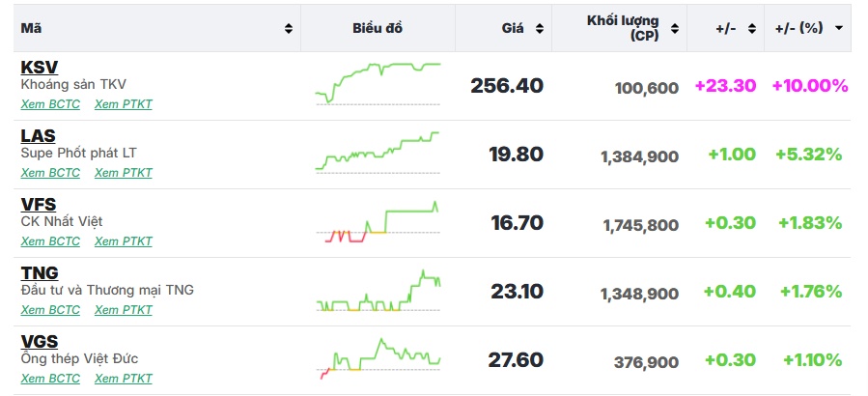
Task: View Xem BCTC for LAS
Action: click(x=50, y=173)
